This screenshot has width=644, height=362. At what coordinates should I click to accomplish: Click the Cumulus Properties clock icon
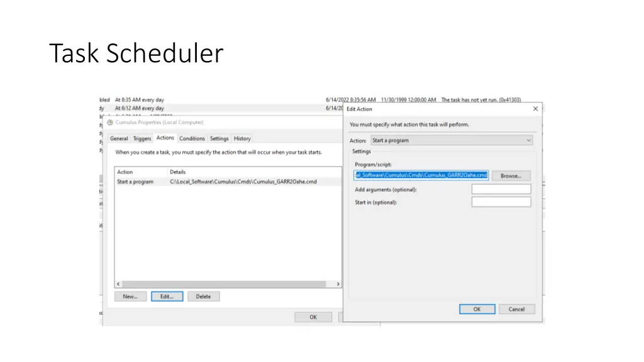click(x=110, y=123)
